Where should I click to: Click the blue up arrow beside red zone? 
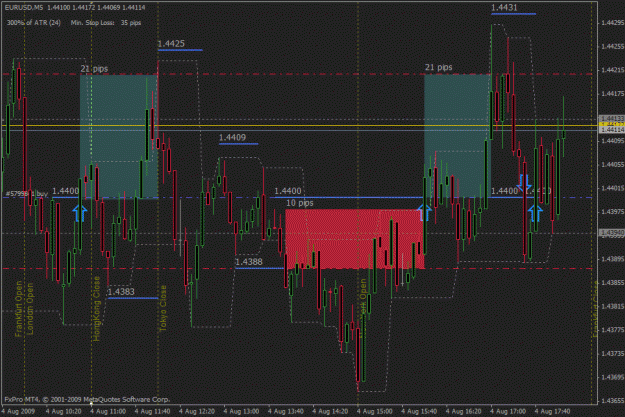click(x=424, y=212)
